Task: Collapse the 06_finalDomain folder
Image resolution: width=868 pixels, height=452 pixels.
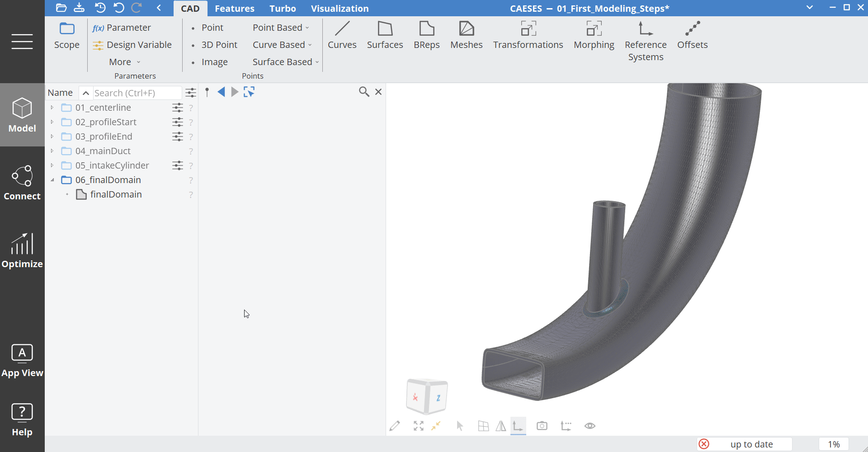Action: (52, 180)
